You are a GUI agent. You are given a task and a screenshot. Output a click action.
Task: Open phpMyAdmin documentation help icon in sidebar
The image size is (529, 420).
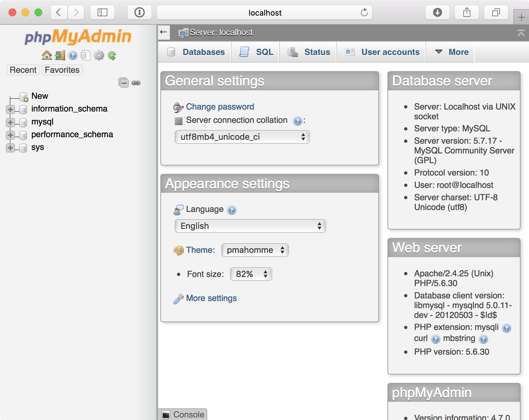[x=73, y=56]
